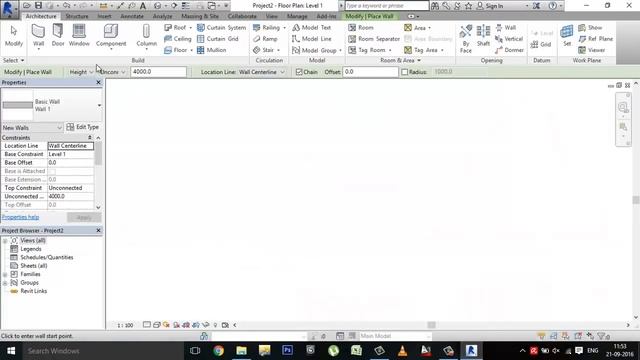The height and width of the screenshot is (360, 640).
Task: Click the 1 : 100 view scale
Action: coord(125,325)
